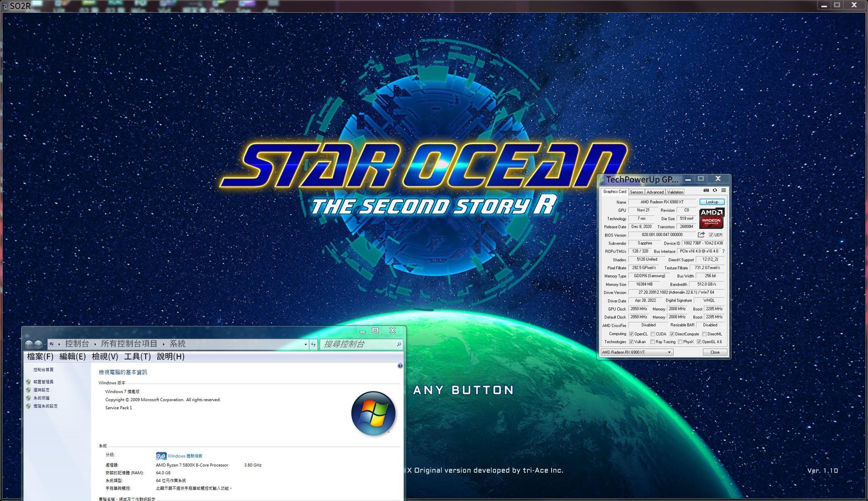Viewport: 868px width, 501px height.
Task: Toggle the Ray Tracing checkbox
Action: (x=652, y=342)
